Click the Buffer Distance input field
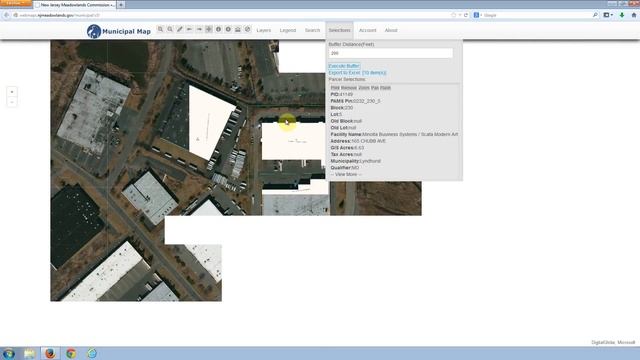 pos(391,53)
